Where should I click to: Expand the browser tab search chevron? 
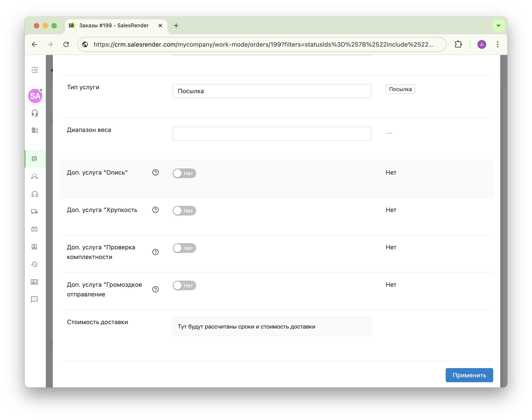498,26
